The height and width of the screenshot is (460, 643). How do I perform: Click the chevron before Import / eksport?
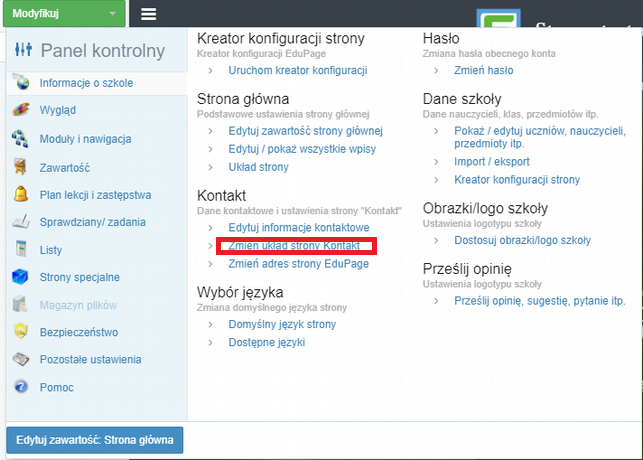click(x=436, y=162)
